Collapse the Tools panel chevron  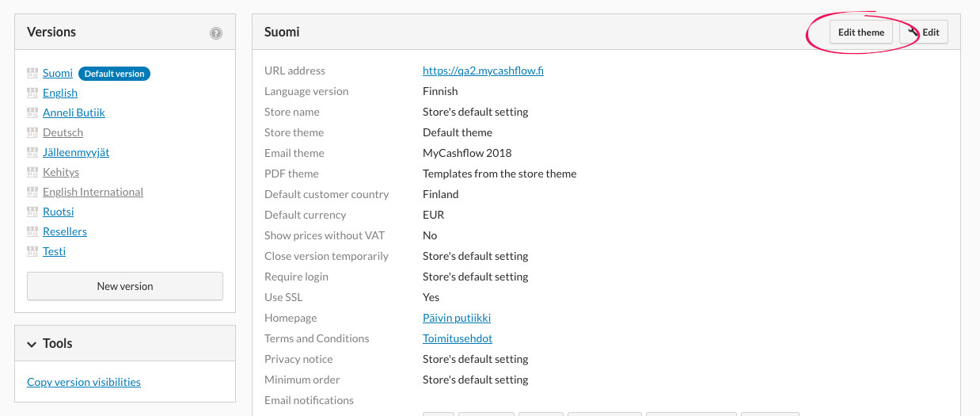tap(32, 344)
